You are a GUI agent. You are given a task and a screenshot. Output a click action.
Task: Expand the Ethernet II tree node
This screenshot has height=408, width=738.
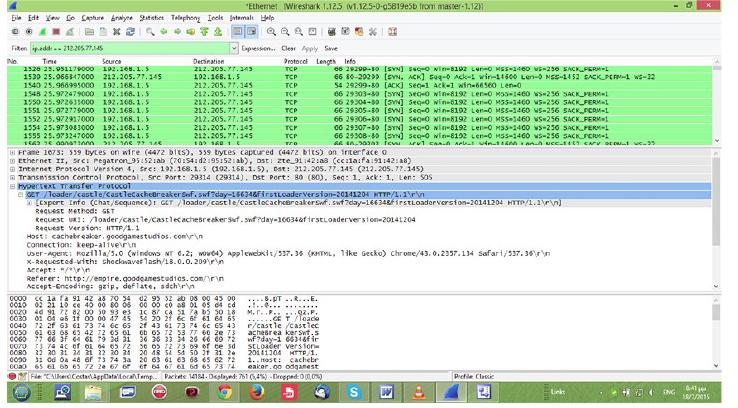[13, 161]
